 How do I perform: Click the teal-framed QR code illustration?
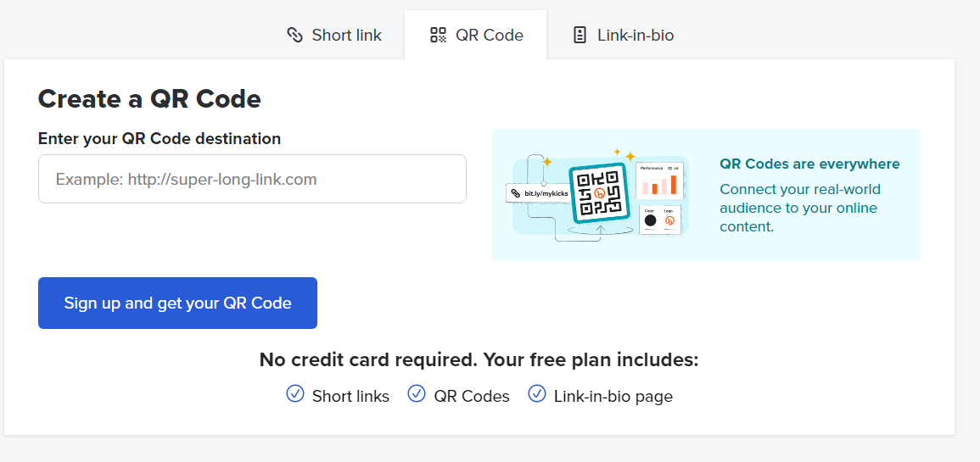[x=597, y=193]
